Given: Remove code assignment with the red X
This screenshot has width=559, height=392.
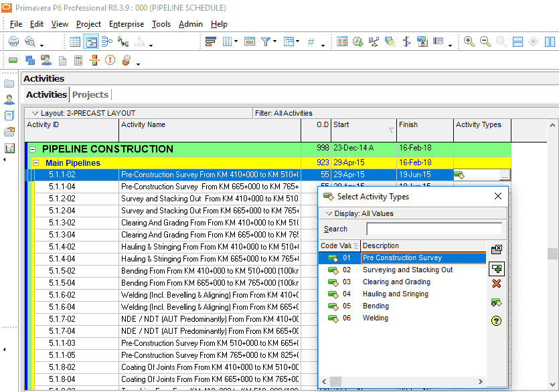Looking at the screenshot, I should pos(496,284).
